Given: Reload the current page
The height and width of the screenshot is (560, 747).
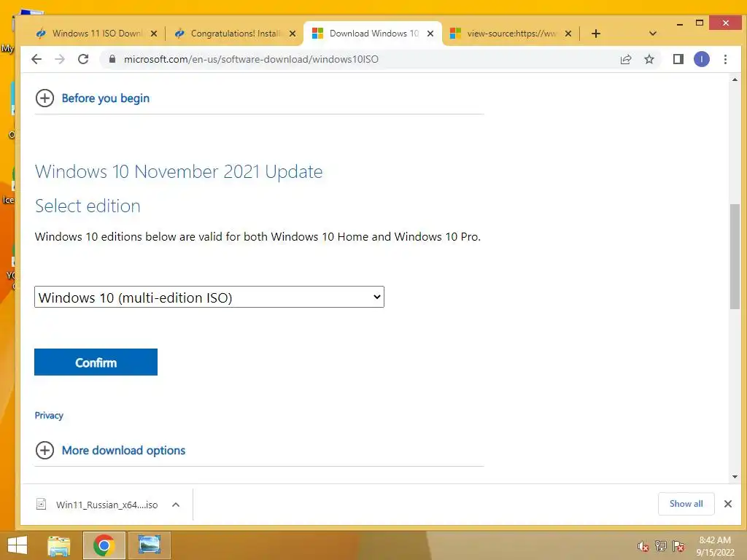Looking at the screenshot, I should 83,59.
